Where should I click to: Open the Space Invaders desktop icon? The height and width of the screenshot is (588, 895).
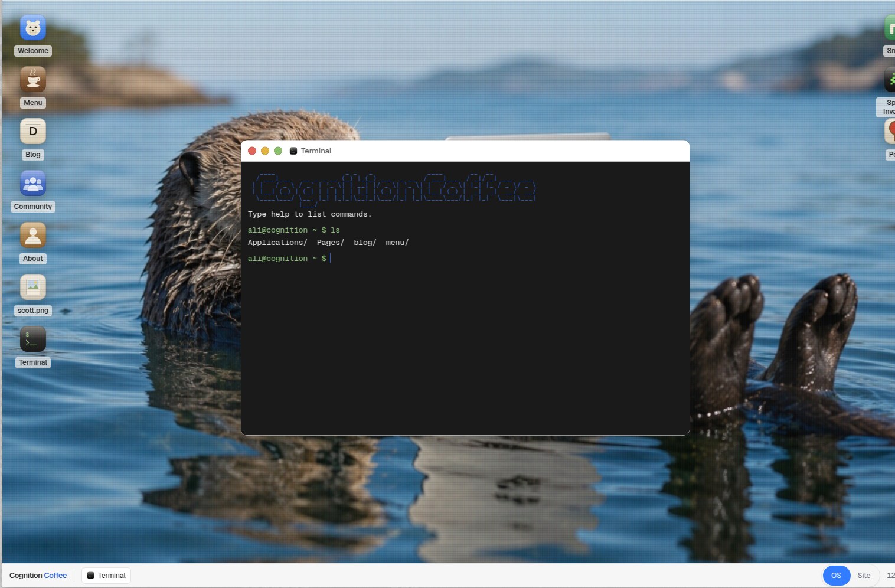point(889,80)
